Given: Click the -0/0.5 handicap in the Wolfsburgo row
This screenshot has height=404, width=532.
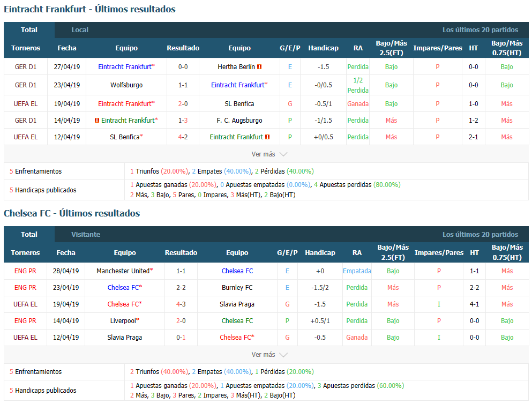Looking at the screenshot, I should point(324,85).
